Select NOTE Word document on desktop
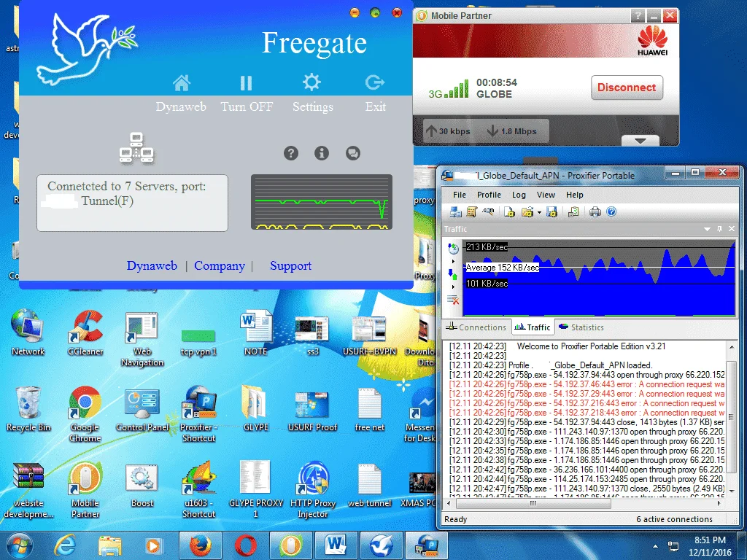 point(256,332)
